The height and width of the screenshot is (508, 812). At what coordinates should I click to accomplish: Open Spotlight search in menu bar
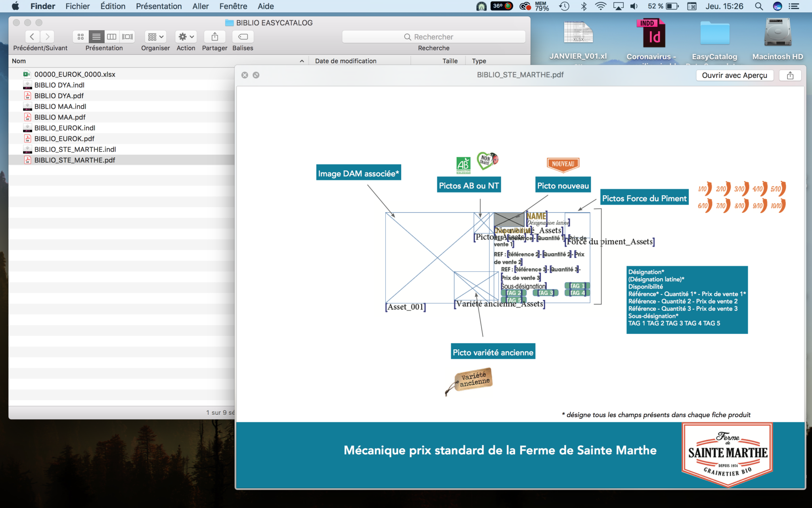tap(759, 6)
